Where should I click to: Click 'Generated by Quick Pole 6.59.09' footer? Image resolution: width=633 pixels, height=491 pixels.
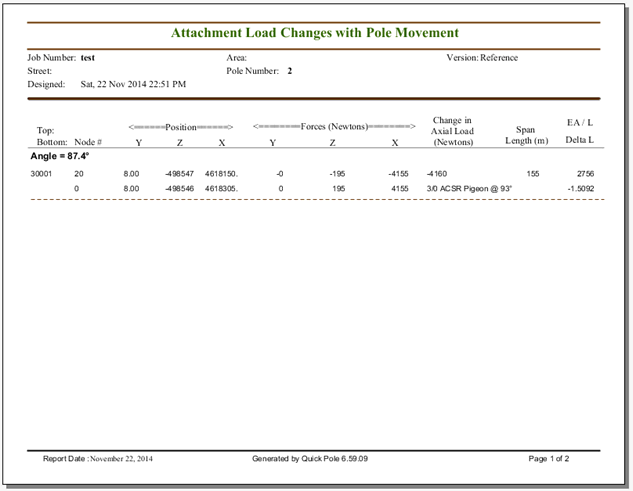coord(310,459)
